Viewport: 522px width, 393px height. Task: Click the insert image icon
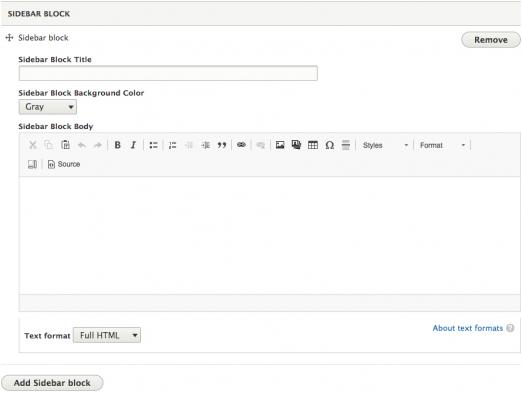280,145
